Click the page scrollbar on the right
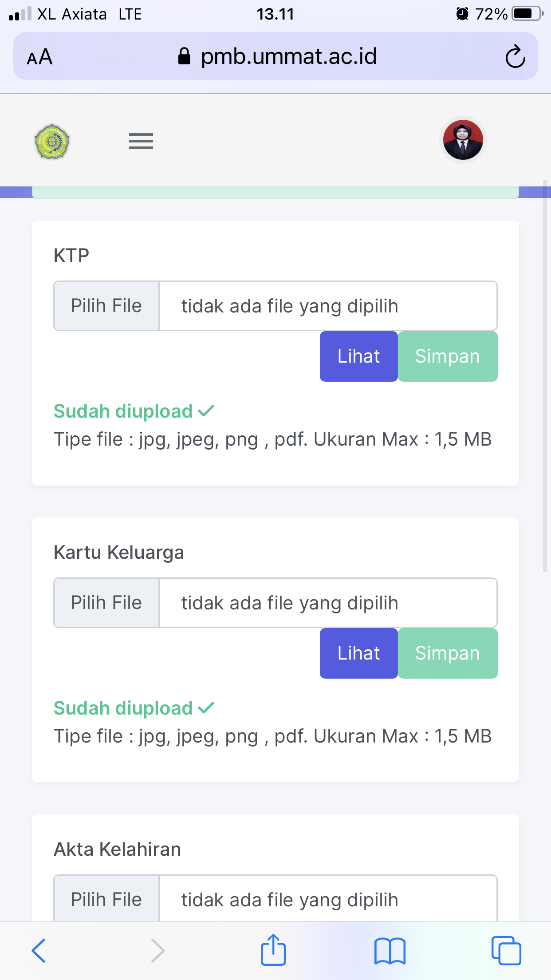Viewport: 551px width, 980px height. (545, 376)
